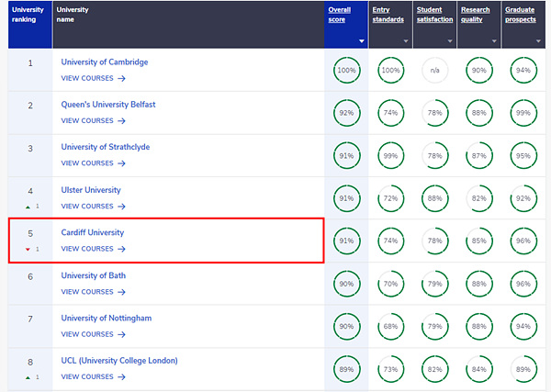
Task: Click Strathclyde's 95% graduate prospects circle
Action: tap(523, 155)
